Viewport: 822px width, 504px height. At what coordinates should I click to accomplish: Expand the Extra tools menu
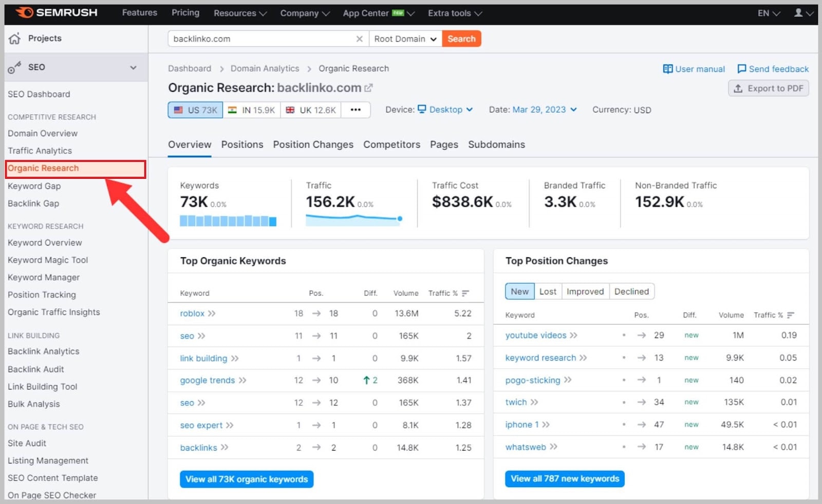[455, 13]
